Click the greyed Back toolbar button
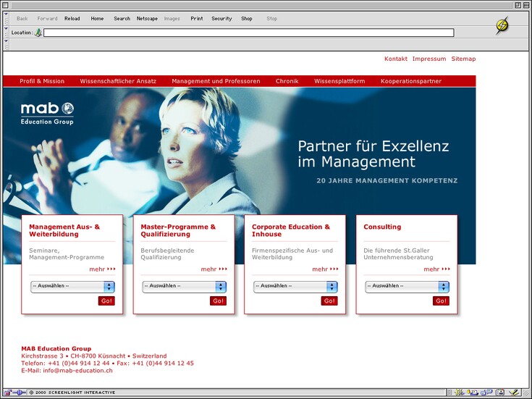Viewport: 532px width, 399px height. (x=22, y=19)
